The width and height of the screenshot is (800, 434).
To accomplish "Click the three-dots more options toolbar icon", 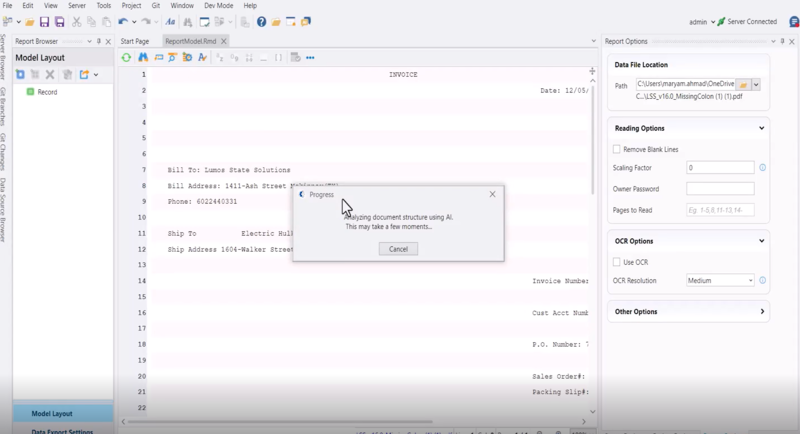I will [x=310, y=58].
